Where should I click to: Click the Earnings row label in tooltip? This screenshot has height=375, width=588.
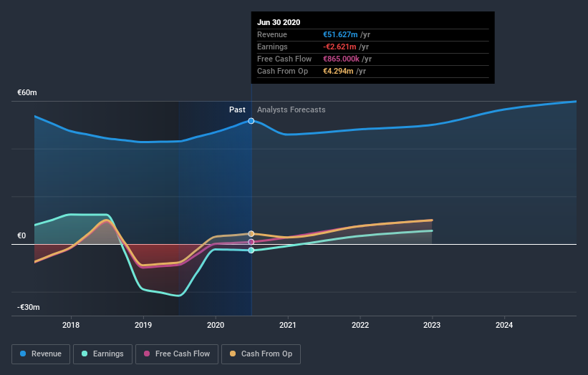[x=272, y=47]
